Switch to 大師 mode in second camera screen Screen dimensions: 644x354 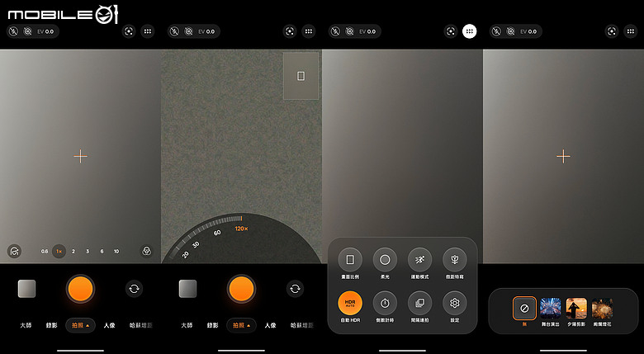(x=187, y=326)
